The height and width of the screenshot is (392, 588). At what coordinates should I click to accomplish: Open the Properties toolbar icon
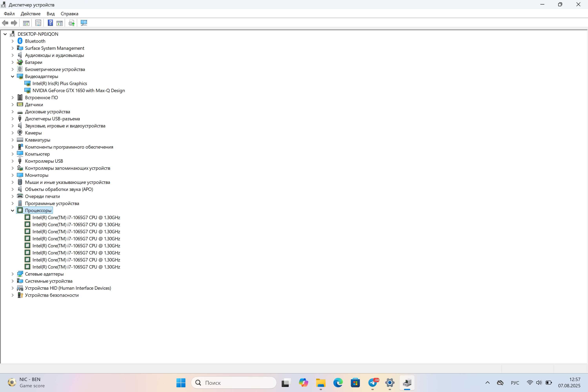(x=38, y=23)
